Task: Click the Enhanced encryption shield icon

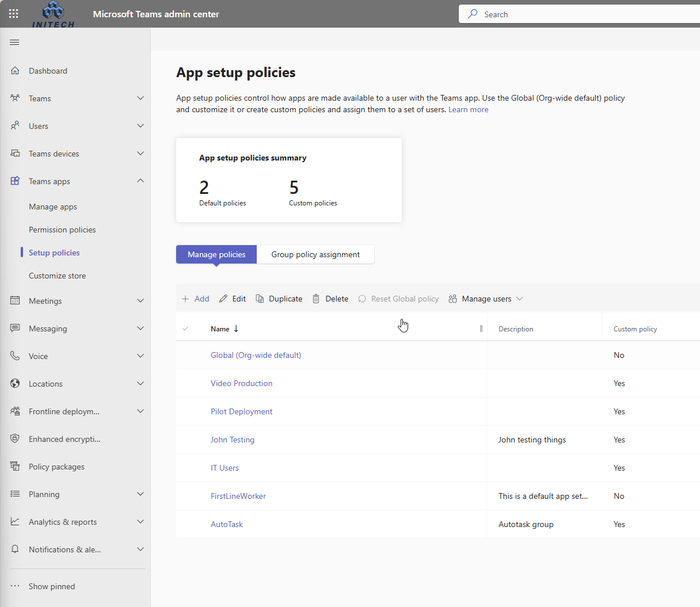Action: tap(15, 439)
